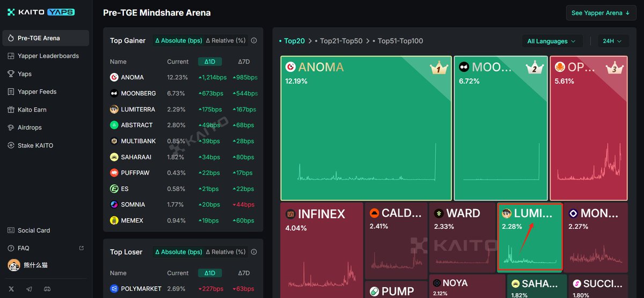
Task: Open All Languages dropdown
Action: pos(552,41)
